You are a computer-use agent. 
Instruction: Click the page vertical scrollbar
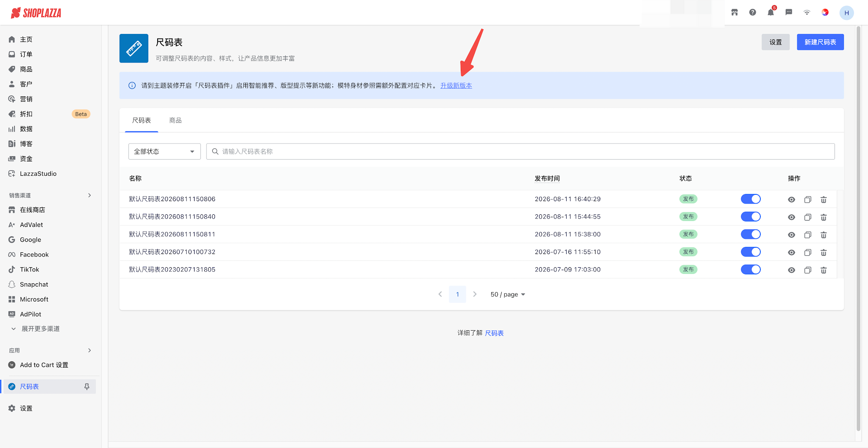[x=858, y=229]
